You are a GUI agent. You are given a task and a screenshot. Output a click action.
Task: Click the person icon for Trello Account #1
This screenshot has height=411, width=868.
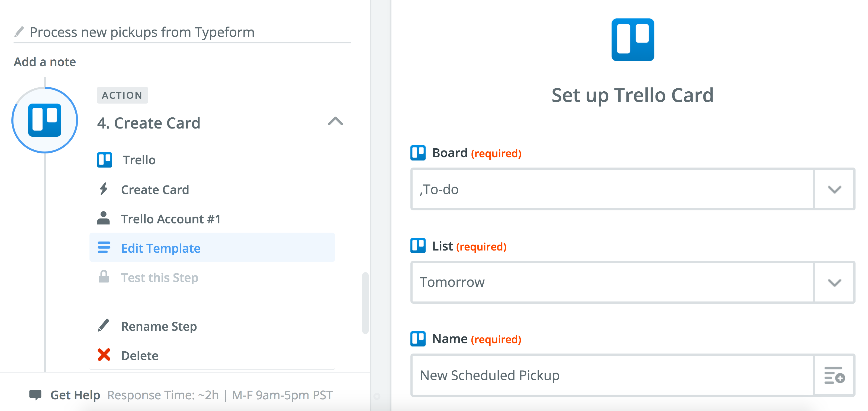[x=104, y=219]
